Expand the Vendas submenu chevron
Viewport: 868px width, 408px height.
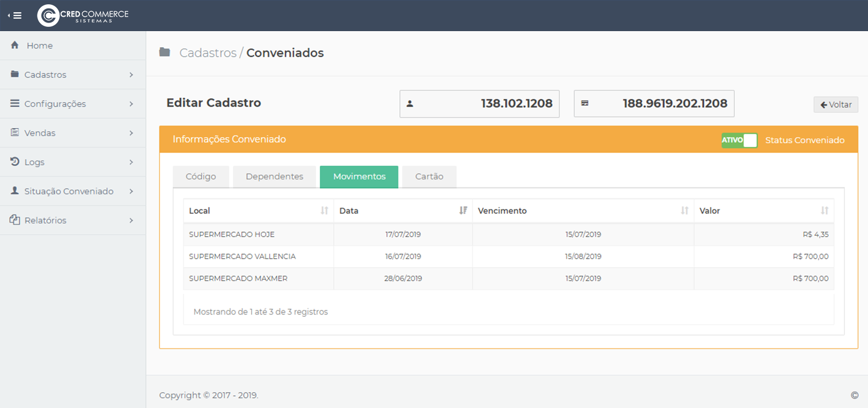click(x=131, y=132)
